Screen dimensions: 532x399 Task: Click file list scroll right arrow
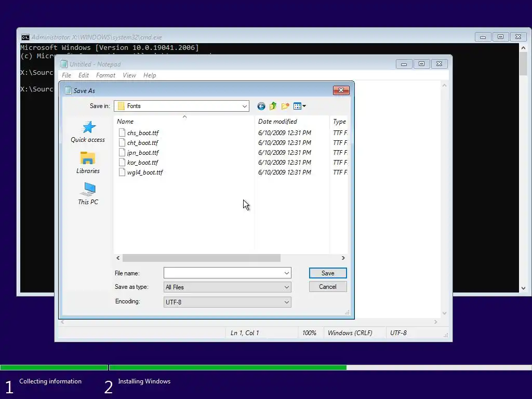pyautogui.click(x=343, y=258)
